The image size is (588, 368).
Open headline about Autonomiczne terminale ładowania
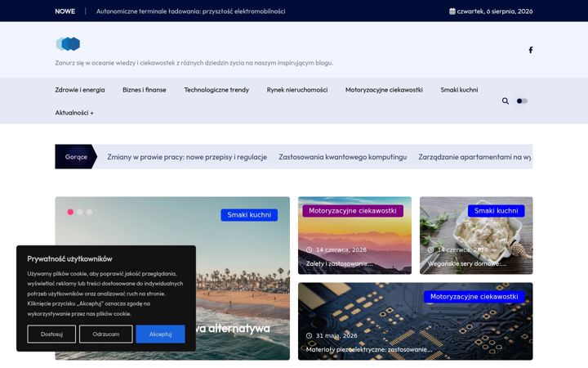point(190,11)
